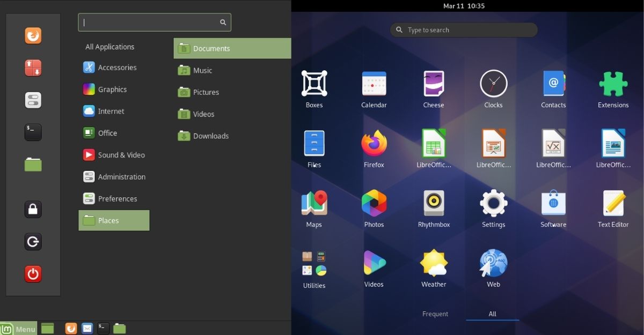Open Terminal from Mint panel launcher

pyautogui.click(x=103, y=329)
